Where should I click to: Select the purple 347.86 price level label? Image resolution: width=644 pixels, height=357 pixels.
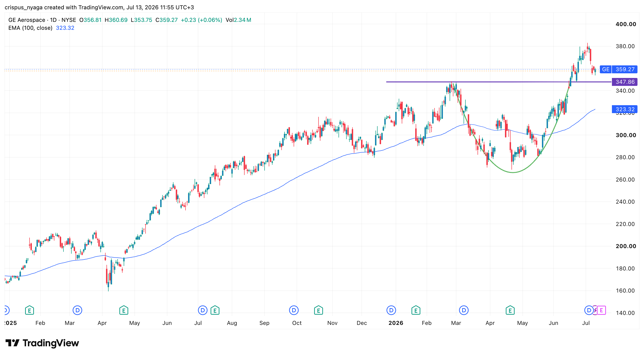point(624,82)
